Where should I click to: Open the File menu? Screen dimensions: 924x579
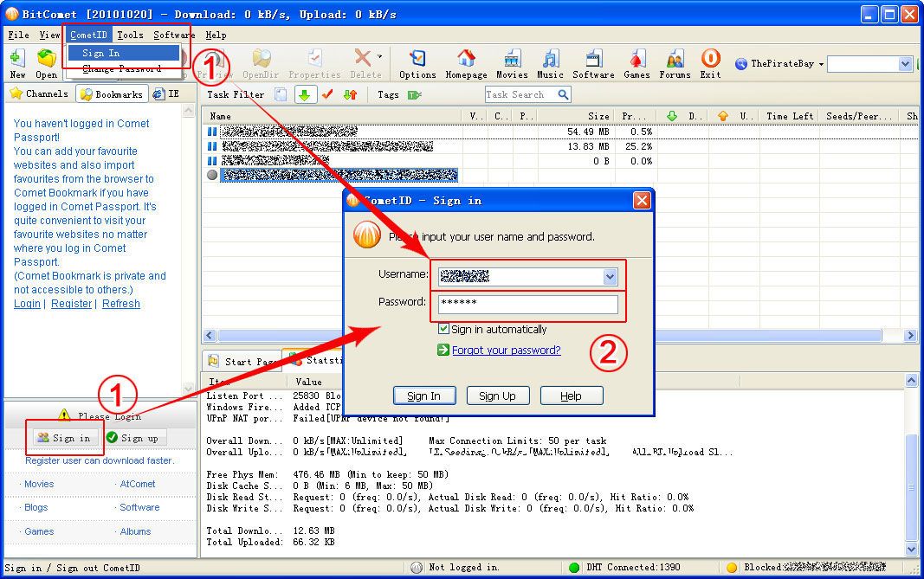coord(19,35)
